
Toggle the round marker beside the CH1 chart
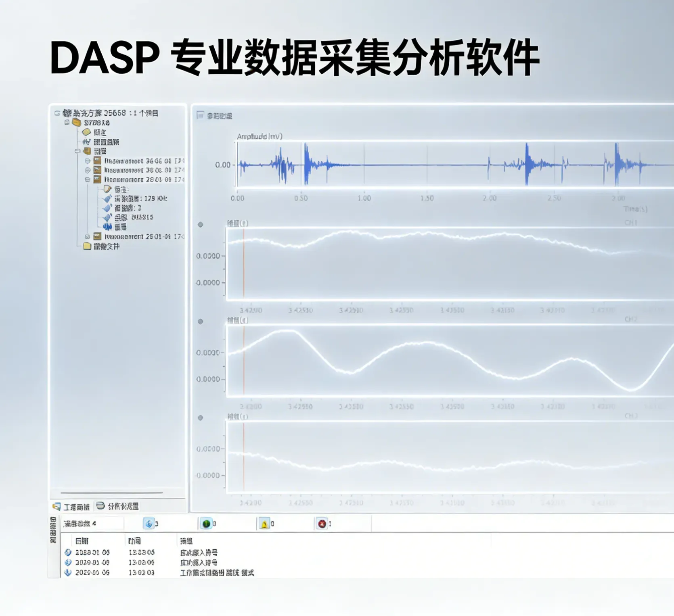[201, 225]
